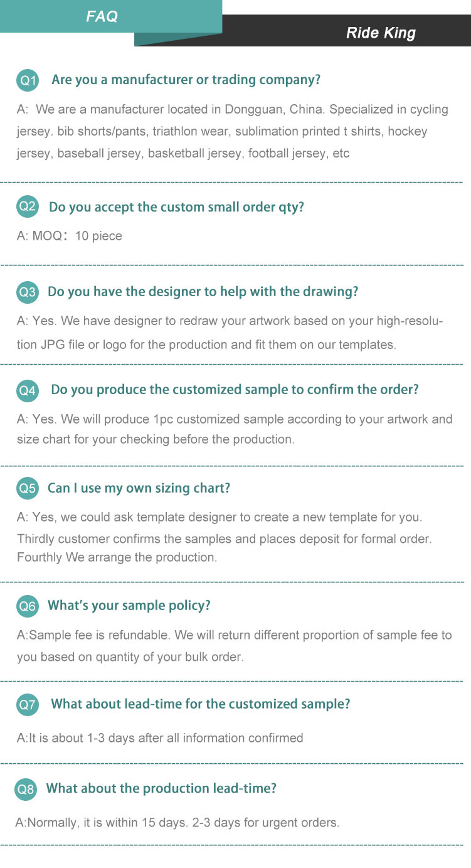Click the Q1 circle badge
This screenshot has height=868, width=471.
[x=28, y=81]
